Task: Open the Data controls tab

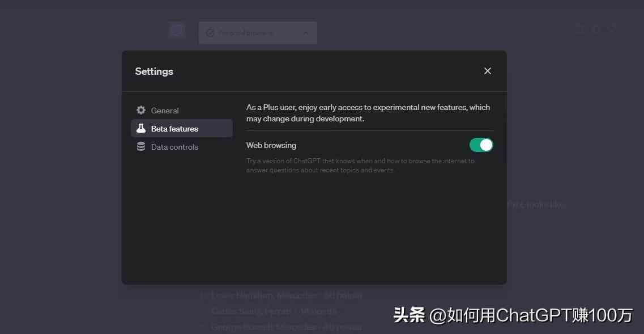Action: [x=182, y=147]
